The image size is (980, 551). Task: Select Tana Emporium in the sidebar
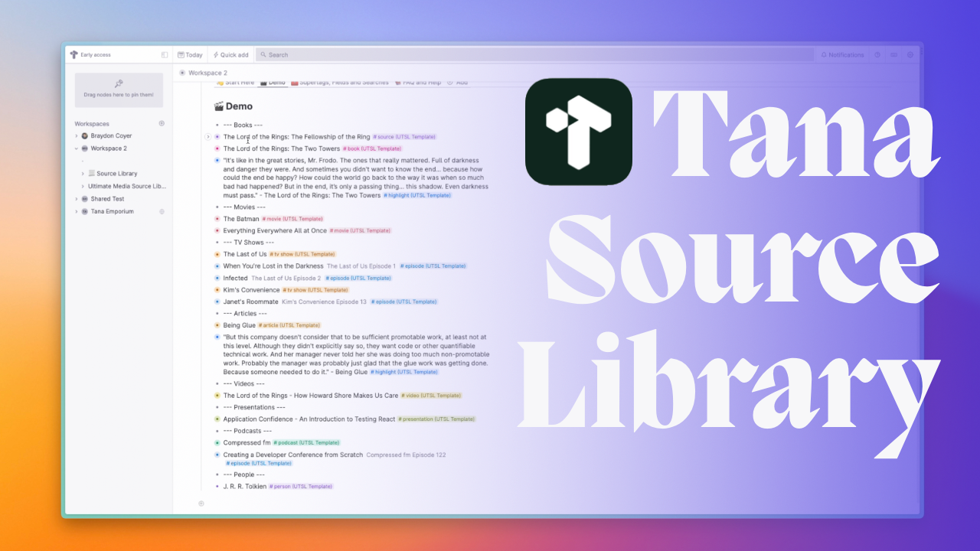[112, 211]
